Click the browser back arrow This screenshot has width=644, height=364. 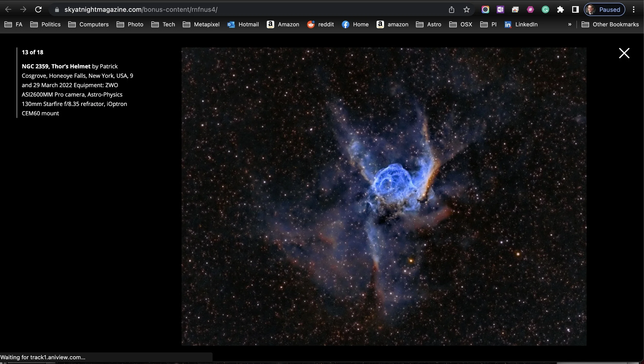click(8, 10)
